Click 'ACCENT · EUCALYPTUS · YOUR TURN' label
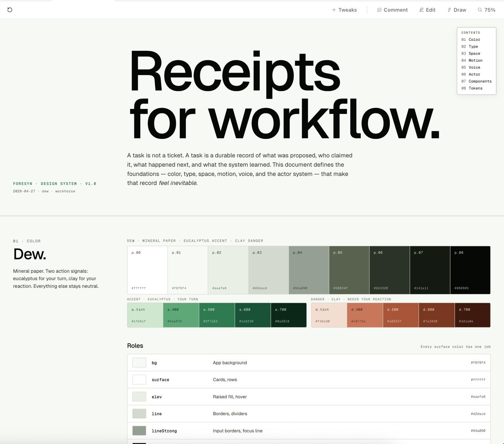Viewport: 504px width, 444px height. (163, 299)
